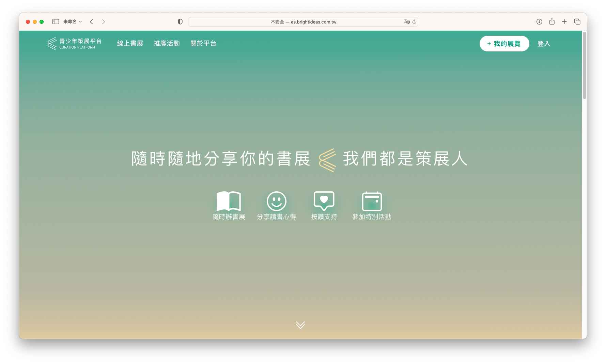Open Safari downloads icon
The width and height of the screenshot is (606, 364).
click(x=539, y=22)
